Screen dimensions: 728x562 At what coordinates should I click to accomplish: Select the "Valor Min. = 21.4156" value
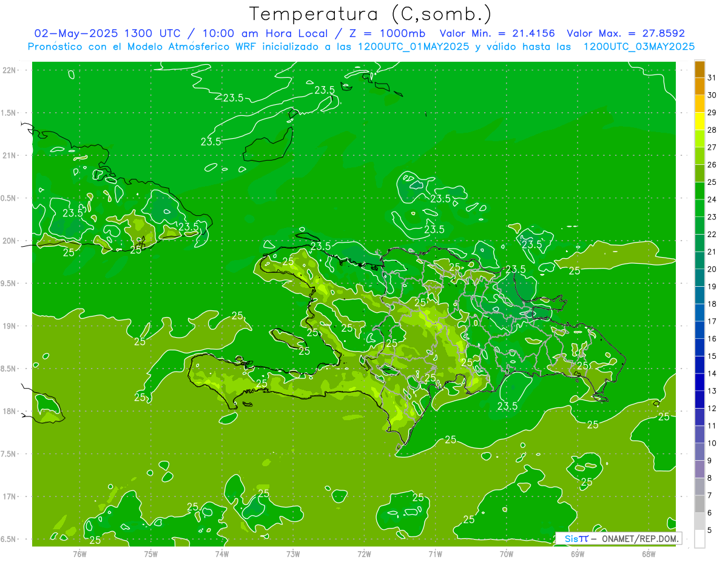[497, 33]
